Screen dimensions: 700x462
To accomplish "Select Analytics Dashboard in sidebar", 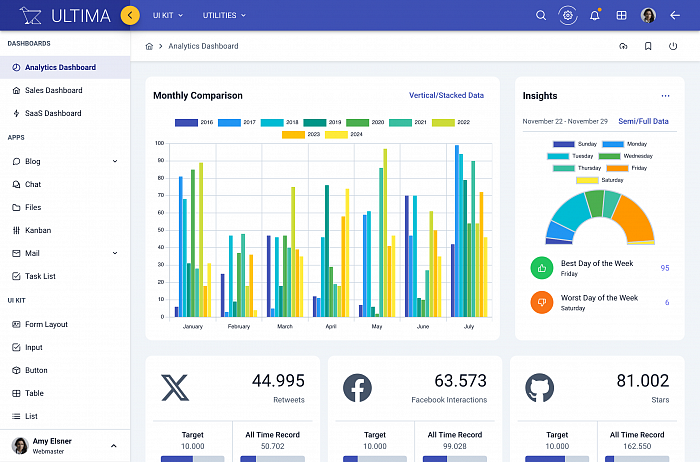I will 65,67.
